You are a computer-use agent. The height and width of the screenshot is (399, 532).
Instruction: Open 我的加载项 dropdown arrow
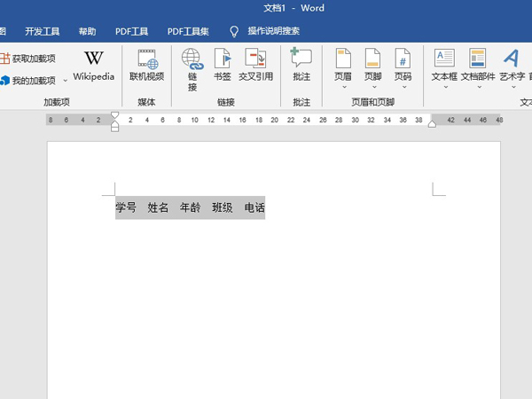[x=65, y=82]
